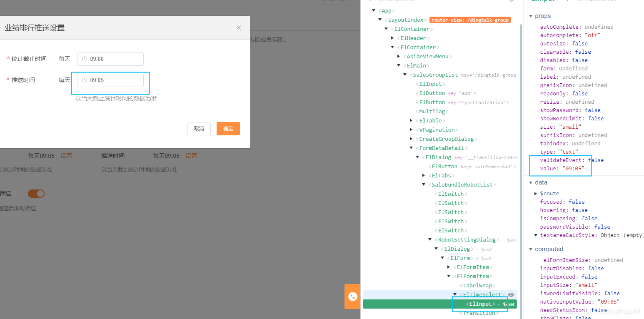Open the 推送时间 time picker showing 09:05

(110, 80)
